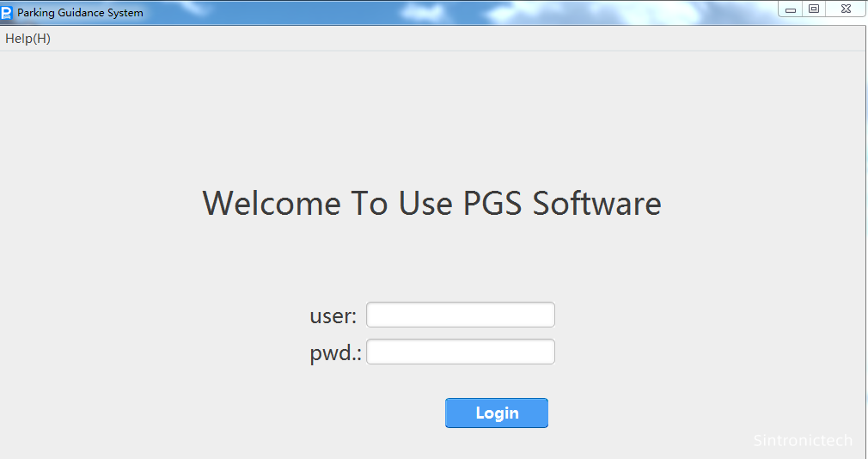This screenshot has width=868, height=459.
Task: Click the word 'PGS' in the heading
Action: [493, 204]
